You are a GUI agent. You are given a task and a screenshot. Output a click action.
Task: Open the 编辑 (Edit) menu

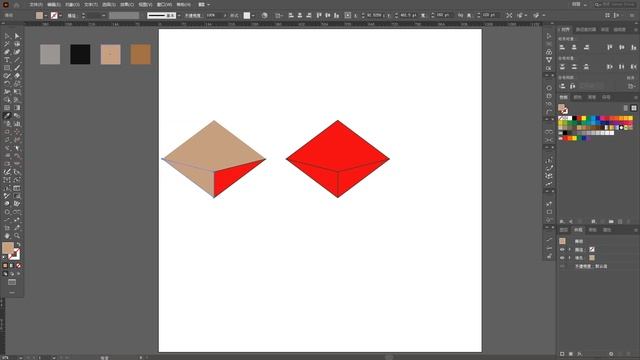coord(53,4)
